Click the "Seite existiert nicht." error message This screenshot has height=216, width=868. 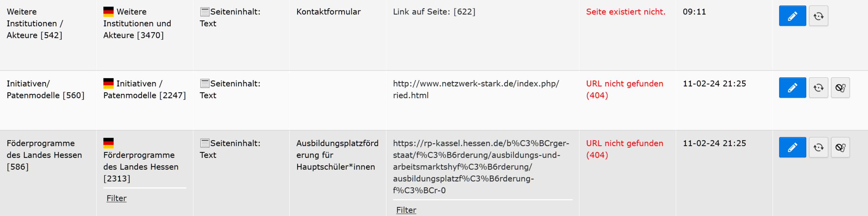pyautogui.click(x=626, y=12)
